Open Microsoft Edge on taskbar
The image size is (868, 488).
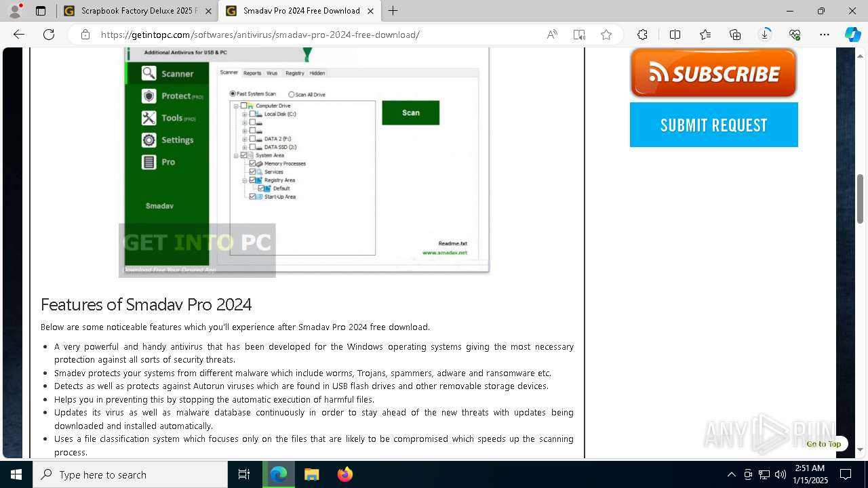(278, 474)
